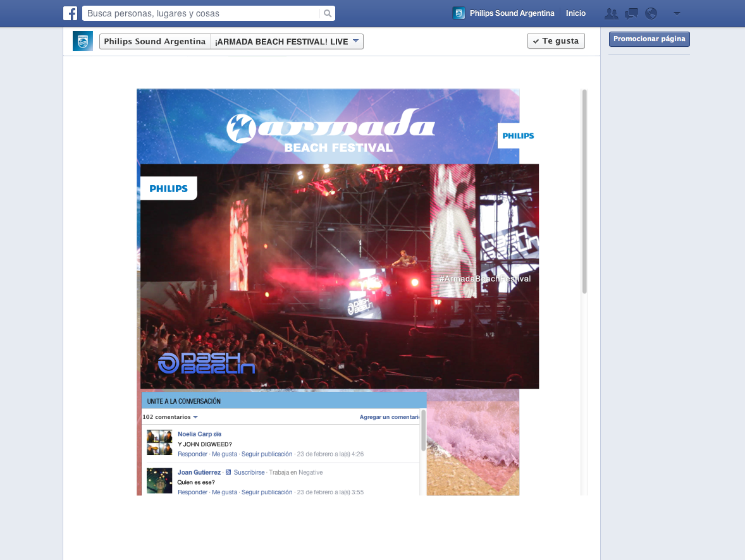The image size is (745, 560).
Task: Click Me gusta on Noelia Carp's comment
Action: (x=225, y=454)
